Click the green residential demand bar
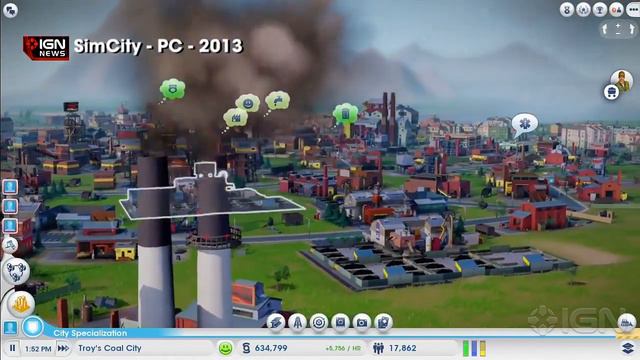The width and height of the screenshot is (640, 360). click(x=466, y=349)
